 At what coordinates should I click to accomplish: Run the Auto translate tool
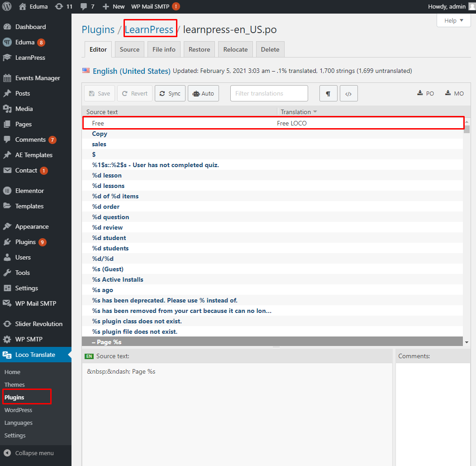coord(203,93)
